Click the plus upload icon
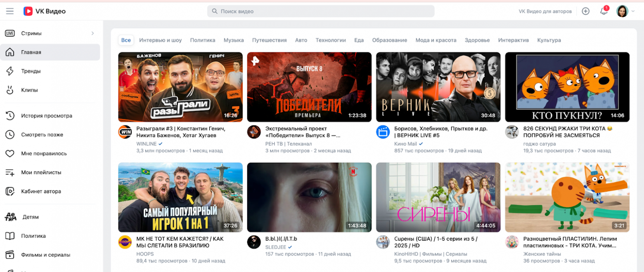Screen dimensions: 644x272 click(585, 11)
